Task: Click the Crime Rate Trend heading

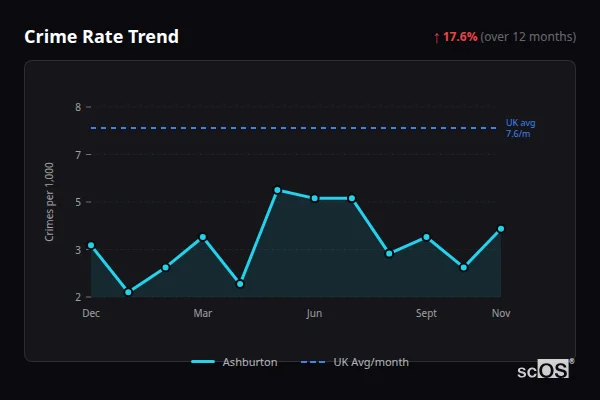Action: click(x=101, y=37)
